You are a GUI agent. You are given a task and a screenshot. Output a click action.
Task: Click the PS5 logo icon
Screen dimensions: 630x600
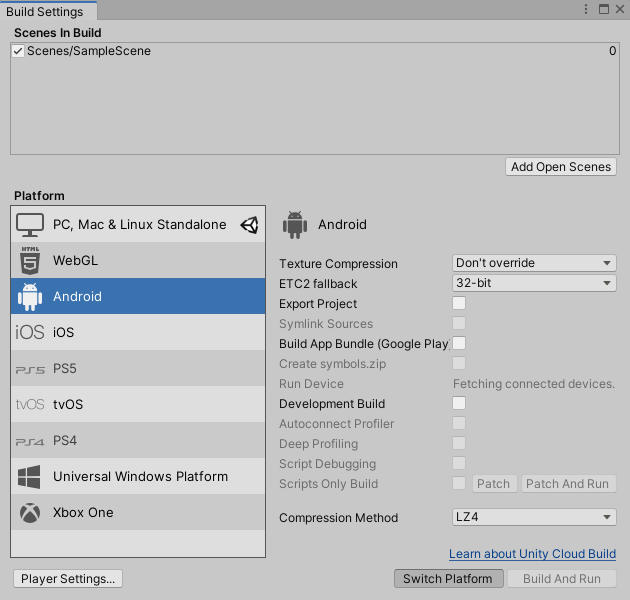(30, 369)
